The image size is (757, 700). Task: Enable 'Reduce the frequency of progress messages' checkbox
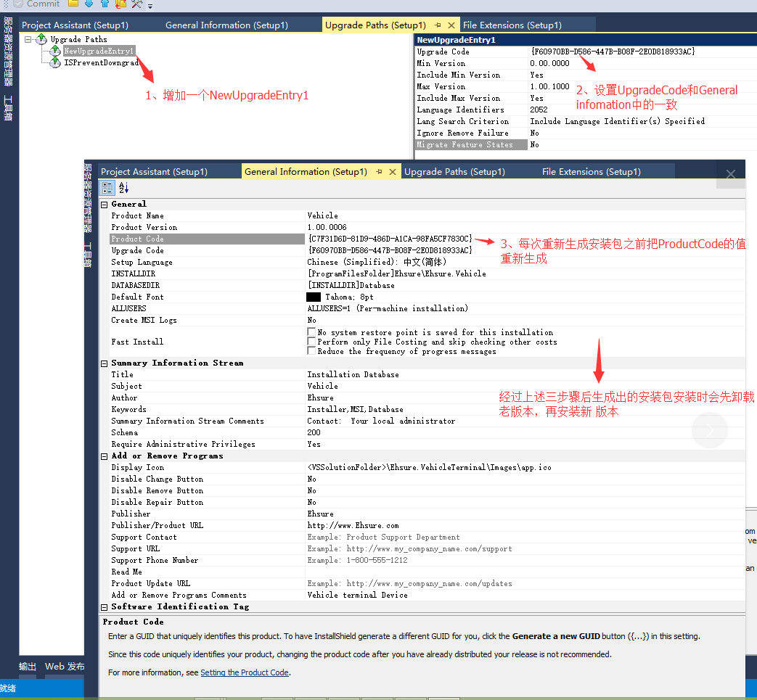[x=311, y=350]
